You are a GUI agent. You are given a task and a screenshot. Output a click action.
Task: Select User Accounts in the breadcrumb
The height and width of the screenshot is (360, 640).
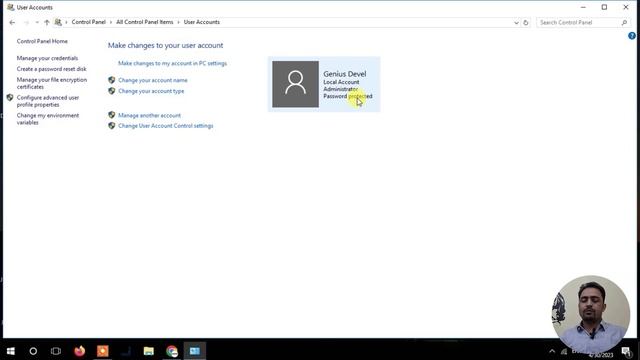(x=202, y=22)
